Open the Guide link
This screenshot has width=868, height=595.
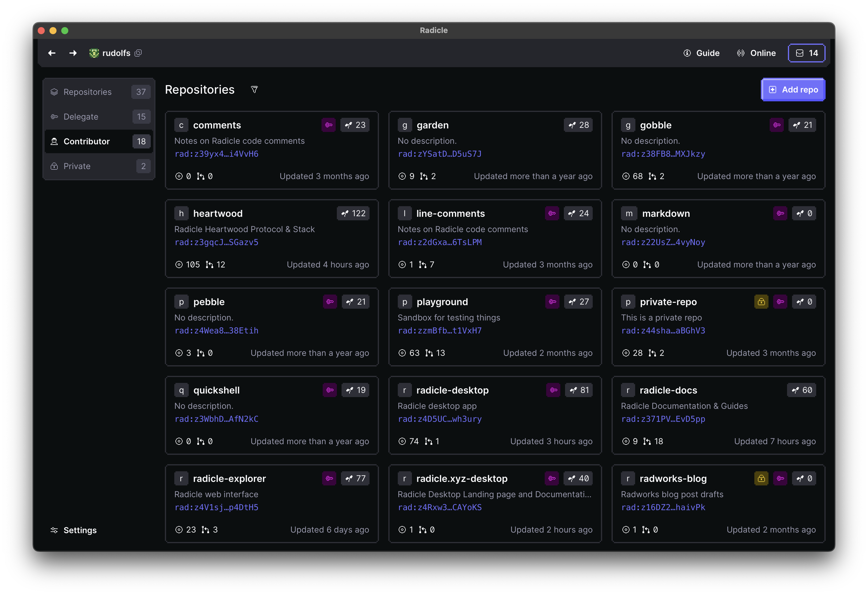pos(701,53)
